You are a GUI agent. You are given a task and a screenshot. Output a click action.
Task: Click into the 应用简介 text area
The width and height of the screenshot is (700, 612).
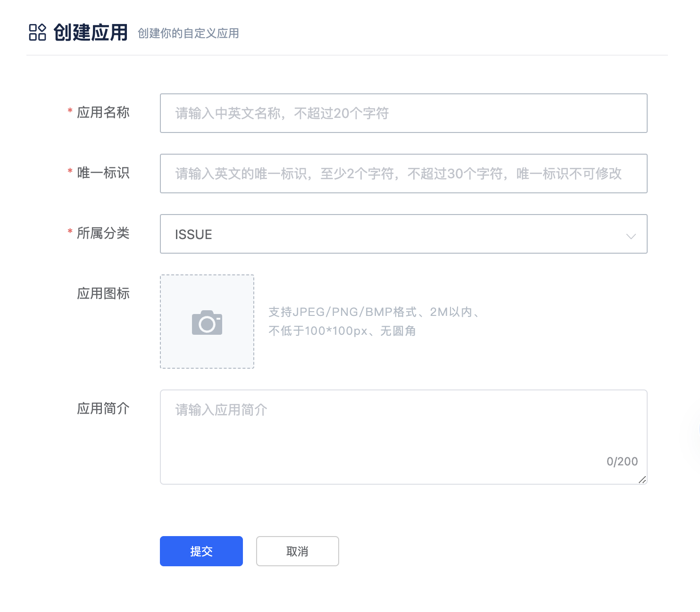click(403, 437)
